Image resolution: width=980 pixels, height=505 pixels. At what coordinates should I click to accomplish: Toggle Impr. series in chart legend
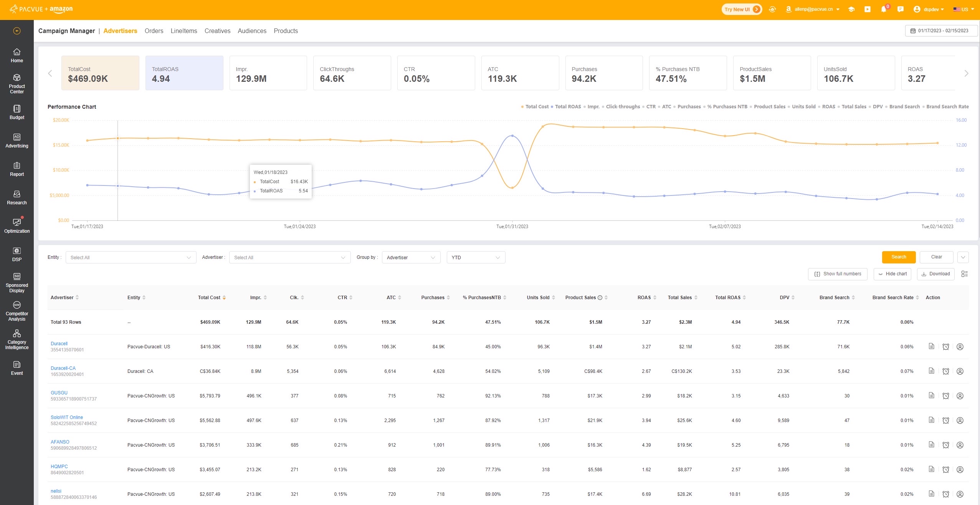pyautogui.click(x=591, y=107)
